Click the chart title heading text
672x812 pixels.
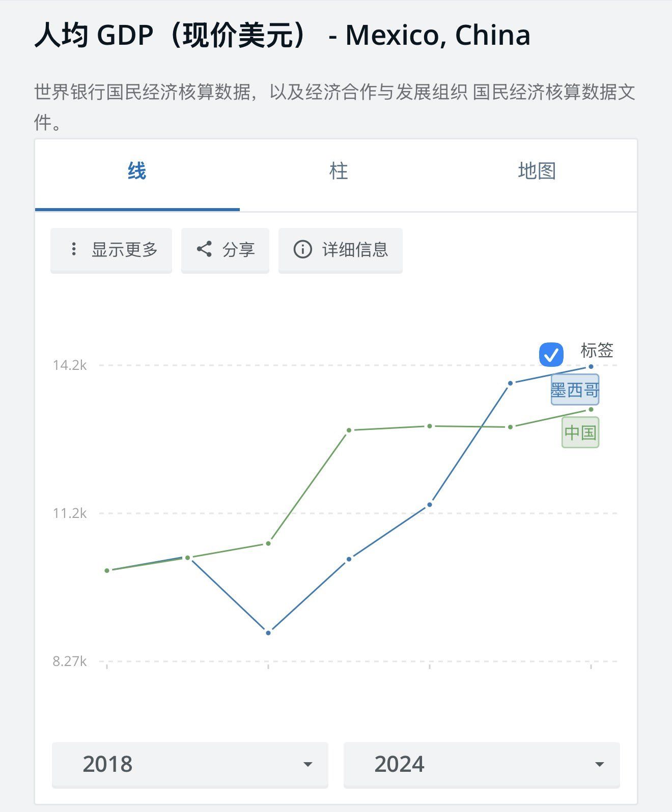click(283, 36)
